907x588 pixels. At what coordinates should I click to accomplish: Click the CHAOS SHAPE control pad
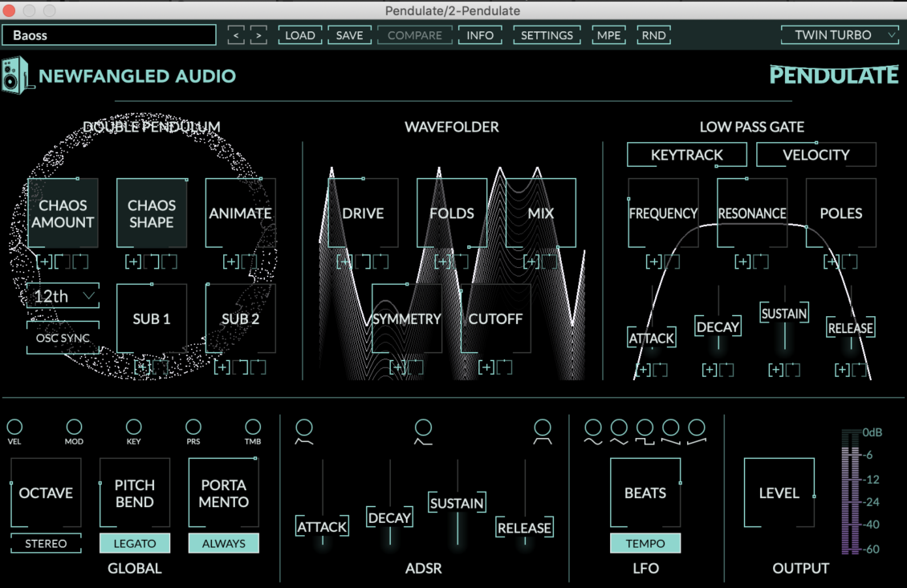(152, 213)
